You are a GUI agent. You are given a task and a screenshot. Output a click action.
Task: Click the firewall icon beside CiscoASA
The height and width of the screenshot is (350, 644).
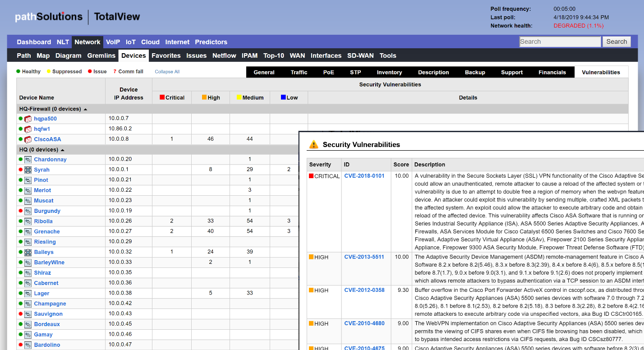point(28,140)
